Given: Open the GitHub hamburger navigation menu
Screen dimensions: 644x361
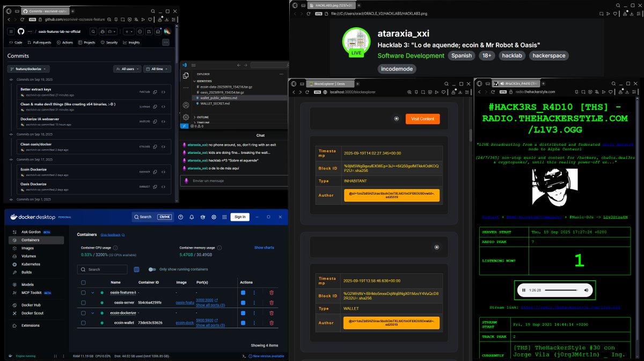Looking at the screenshot, I should 11,31.
